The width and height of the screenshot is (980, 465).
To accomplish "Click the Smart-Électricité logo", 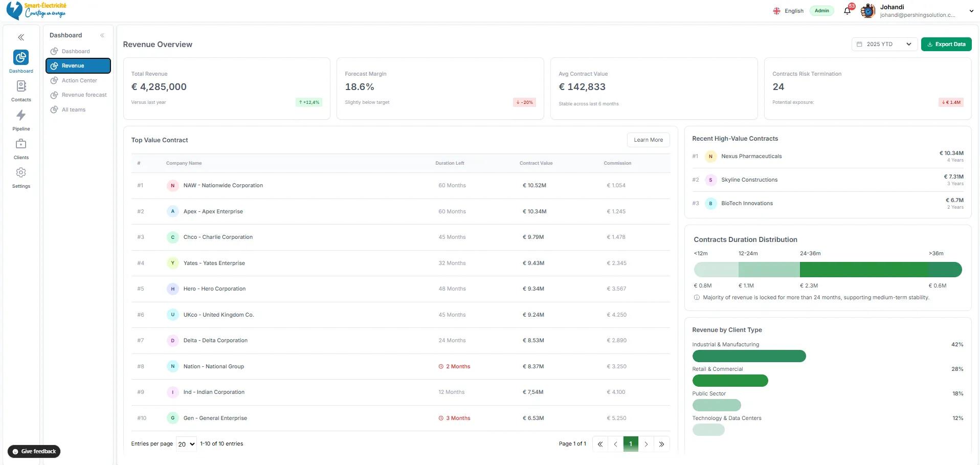I will pos(36,10).
